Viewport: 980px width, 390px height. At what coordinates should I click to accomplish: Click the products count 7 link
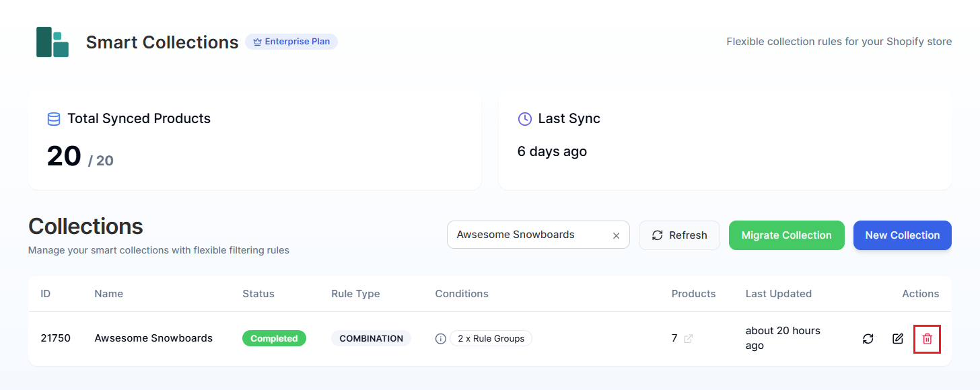pyautogui.click(x=674, y=338)
